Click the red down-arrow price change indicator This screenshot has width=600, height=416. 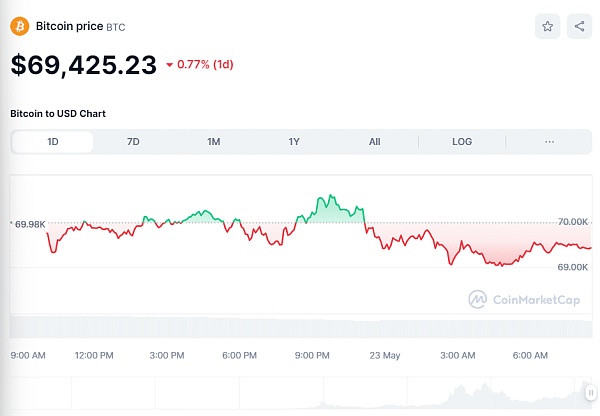(x=170, y=65)
